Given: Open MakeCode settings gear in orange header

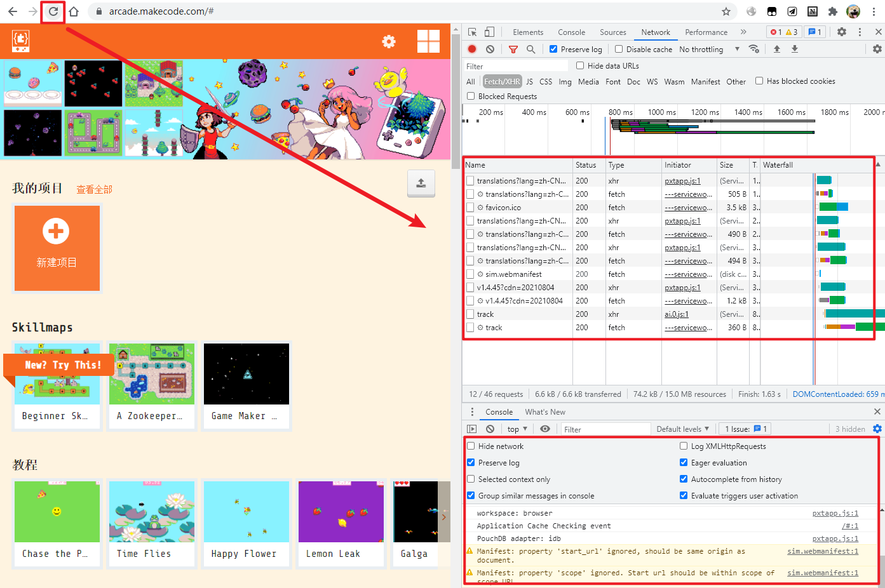Looking at the screenshot, I should point(389,41).
